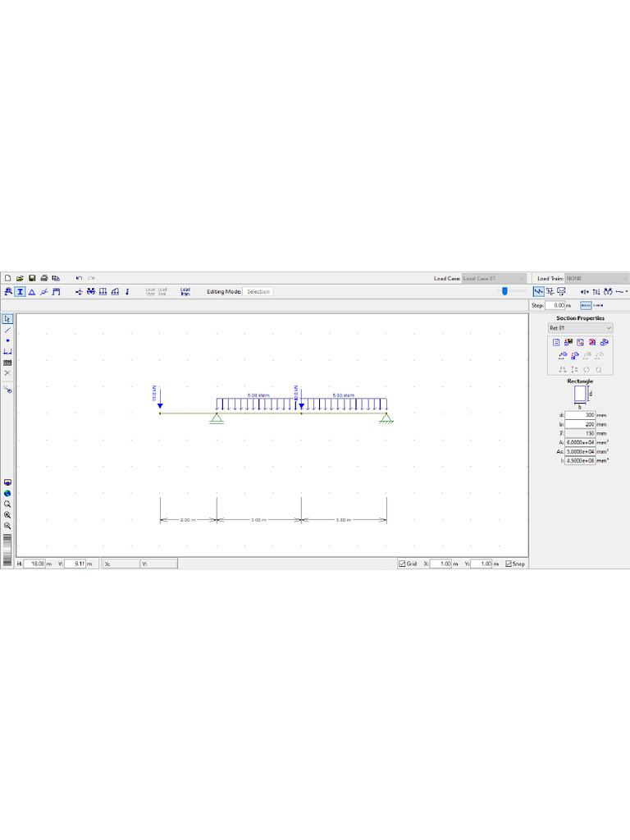Click the vertical zoom scale bar
Image resolution: width=630 pixels, height=840 pixels.
point(7,549)
